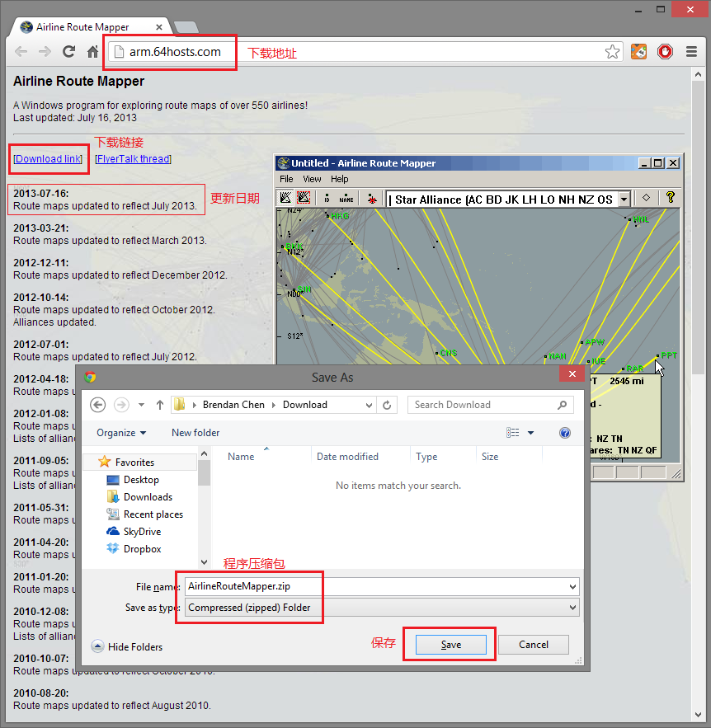Click the Search Download field
This screenshot has width=711, height=728.
(x=491, y=405)
